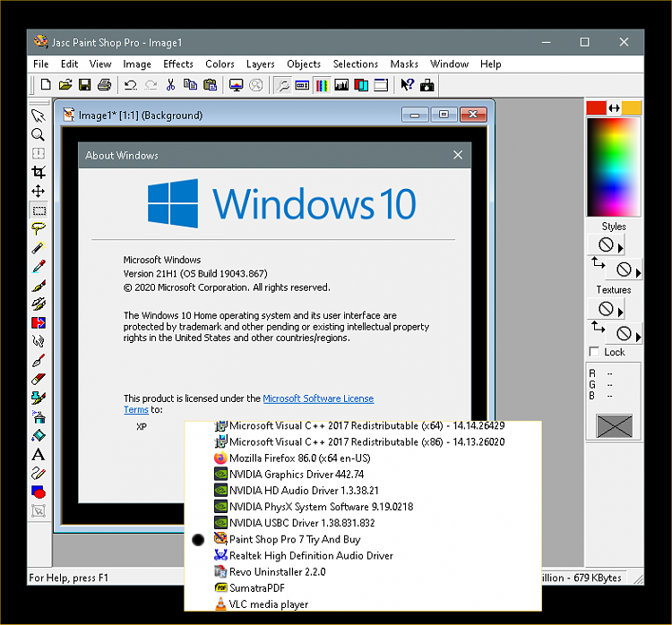672x625 pixels.
Task: Open the Colors menu
Action: (220, 64)
